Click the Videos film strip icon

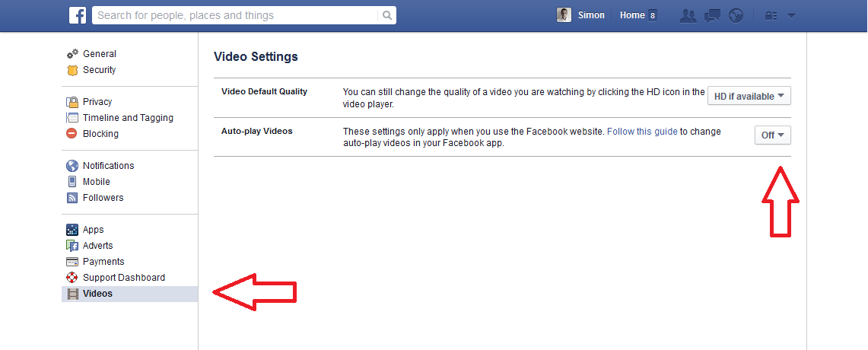pyautogui.click(x=72, y=294)
